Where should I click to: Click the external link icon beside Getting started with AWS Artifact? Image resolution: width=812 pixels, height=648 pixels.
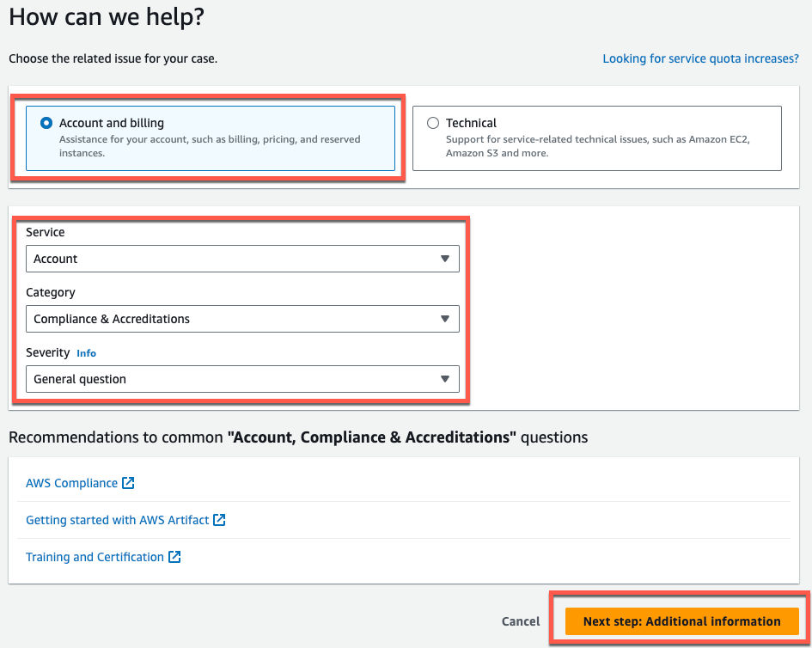pyautogui.click(x=219, y=520)
